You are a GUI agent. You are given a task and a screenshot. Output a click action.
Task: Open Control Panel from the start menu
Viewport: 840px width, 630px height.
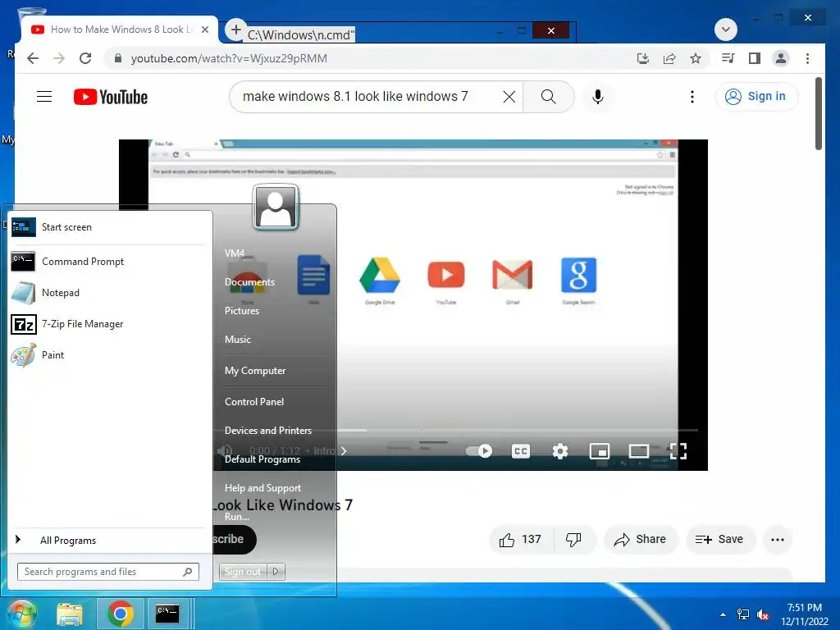254,402
